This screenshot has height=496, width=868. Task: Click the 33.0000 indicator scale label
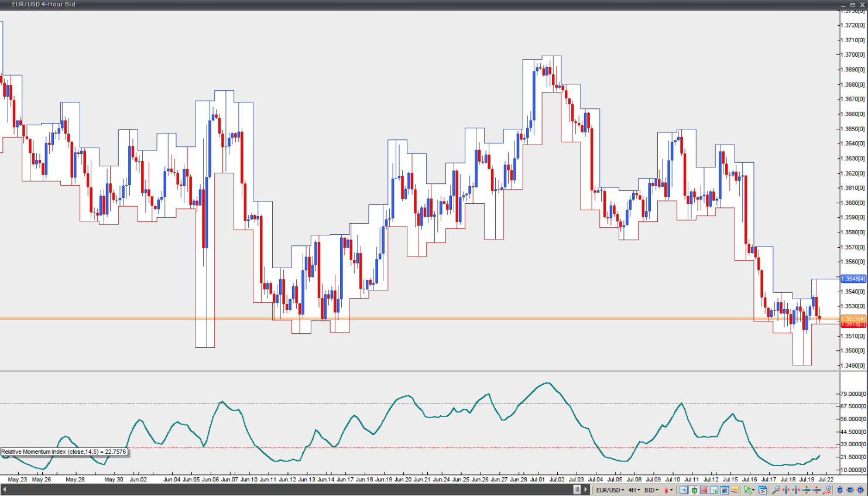click(x=853, y=444)
